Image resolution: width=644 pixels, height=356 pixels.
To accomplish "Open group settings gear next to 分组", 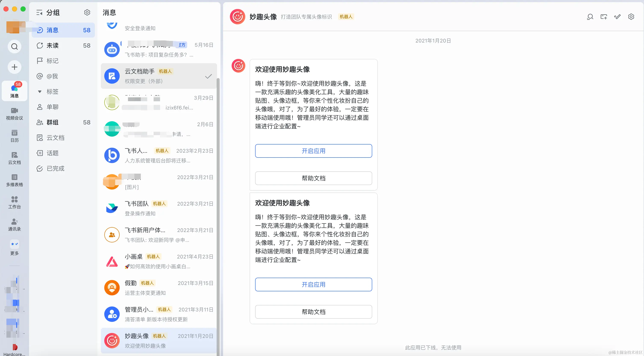I will [87, 12].
